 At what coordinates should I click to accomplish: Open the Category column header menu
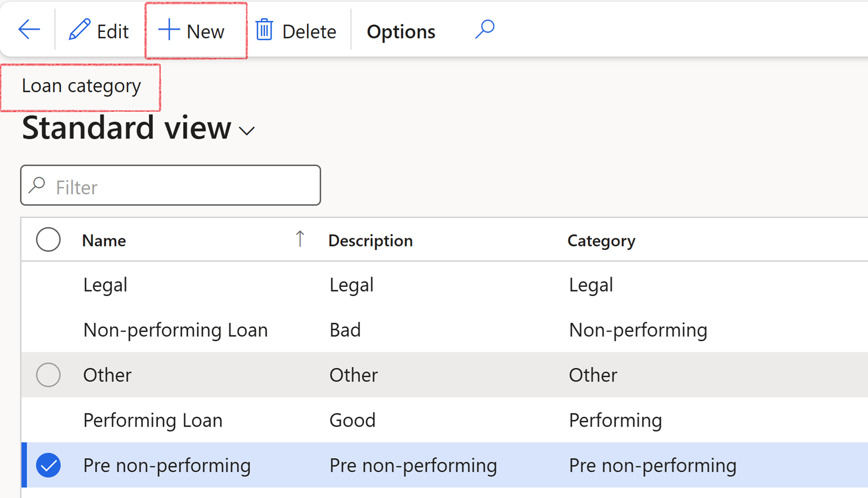[601, 241]
